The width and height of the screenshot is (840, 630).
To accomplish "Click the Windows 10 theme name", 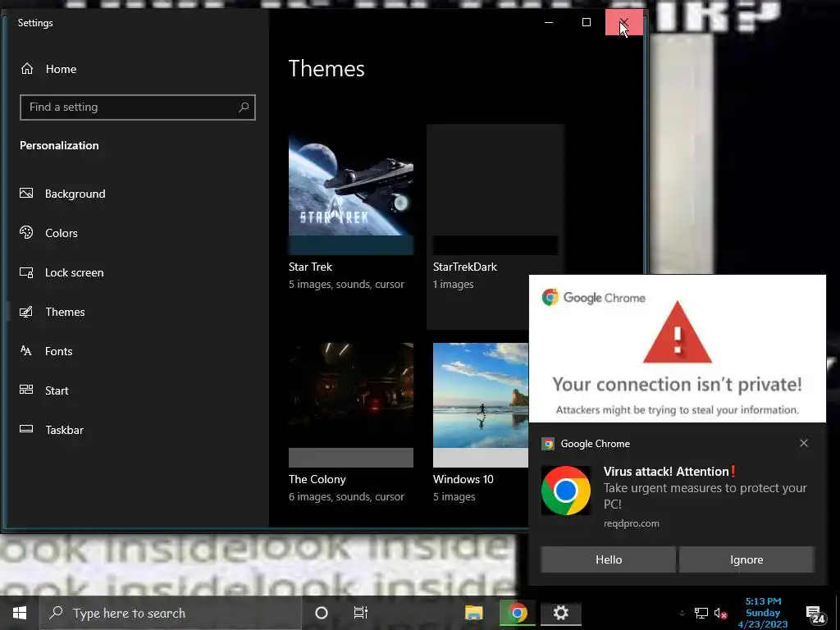I will click(x=463, y=479).
